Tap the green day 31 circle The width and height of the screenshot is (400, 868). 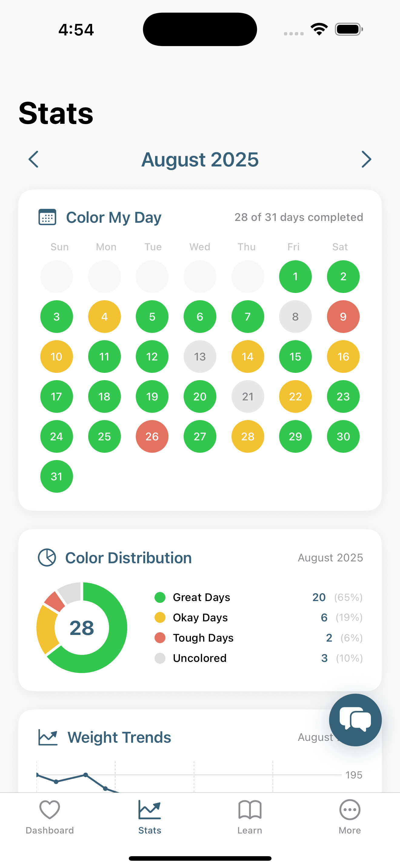[x=56, y=476]
